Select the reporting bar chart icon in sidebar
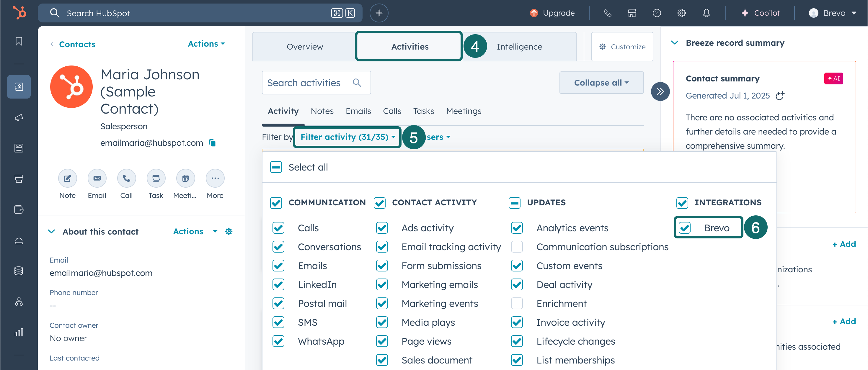This screenshot has width=868, height=370. 19,333
